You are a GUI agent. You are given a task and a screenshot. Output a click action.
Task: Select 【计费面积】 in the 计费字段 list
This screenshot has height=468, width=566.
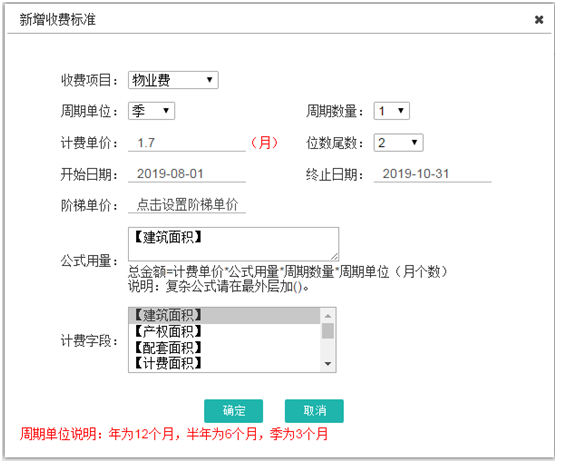tap(225, 363)
